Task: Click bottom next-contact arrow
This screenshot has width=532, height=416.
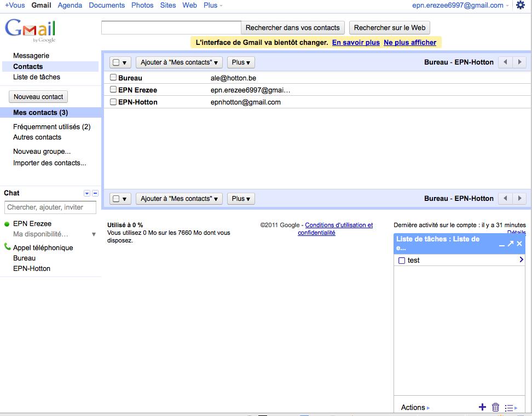Action: 519,199
